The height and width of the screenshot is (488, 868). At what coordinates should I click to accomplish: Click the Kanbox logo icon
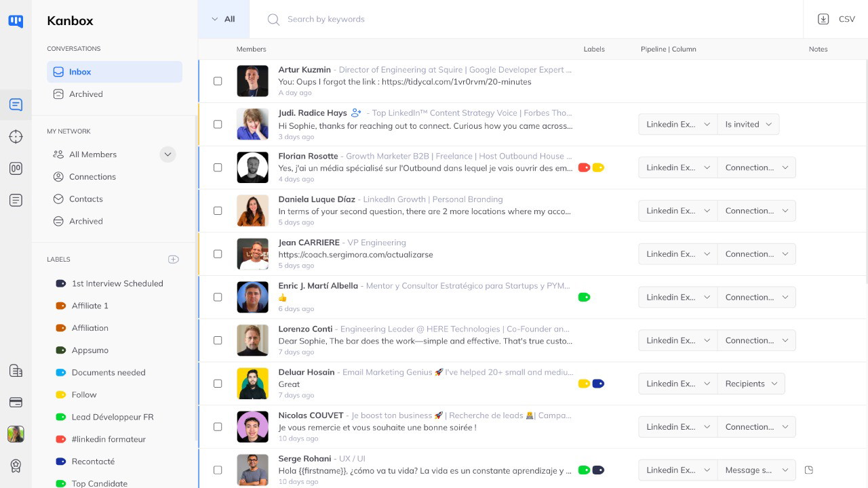pyautogui.click(x=16, y=21)
